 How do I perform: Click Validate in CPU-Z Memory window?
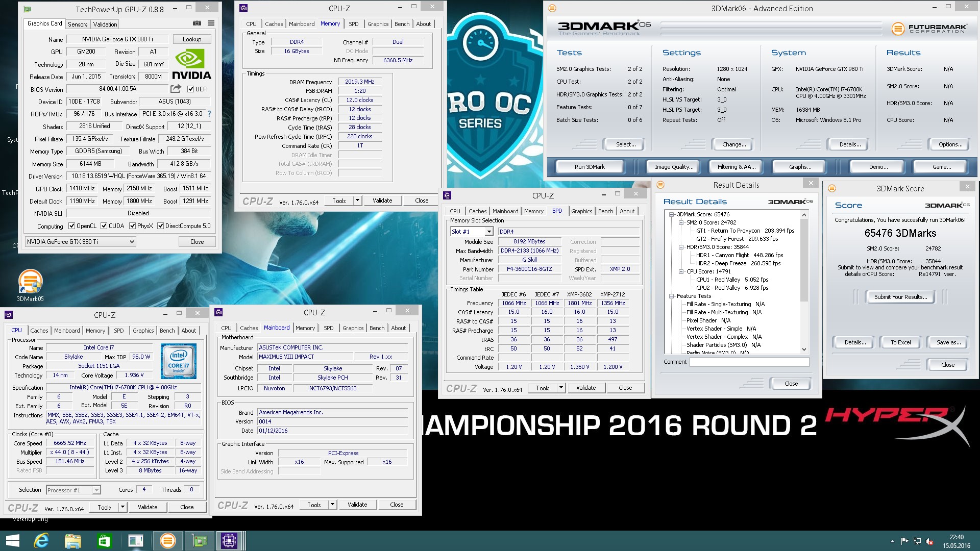point(382,201)
